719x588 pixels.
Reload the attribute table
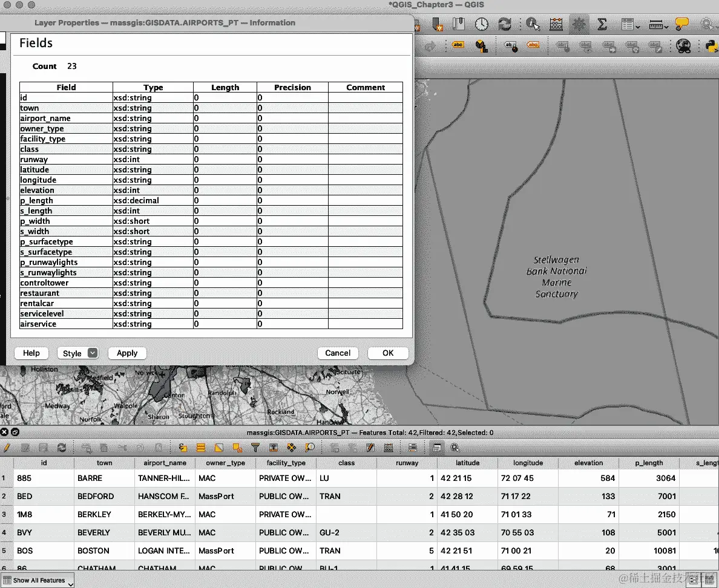tap(62, 448)
